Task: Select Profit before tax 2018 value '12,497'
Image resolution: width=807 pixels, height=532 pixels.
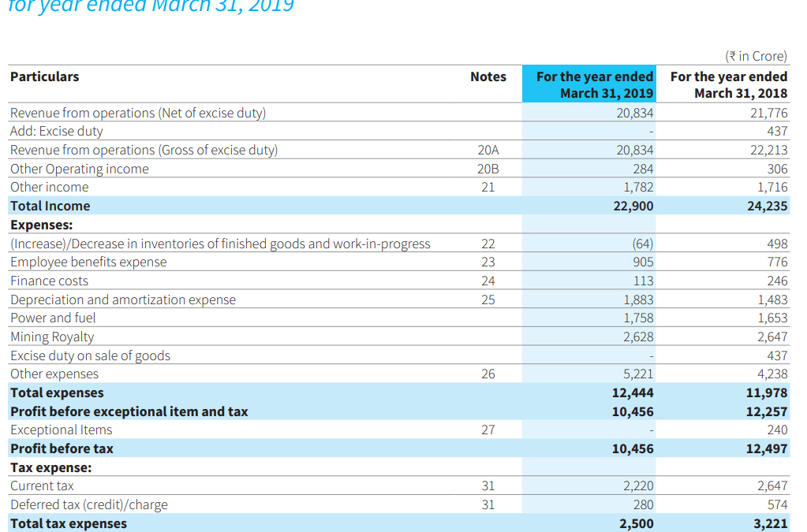Action: pyautogui.click(x=767, y=448)
